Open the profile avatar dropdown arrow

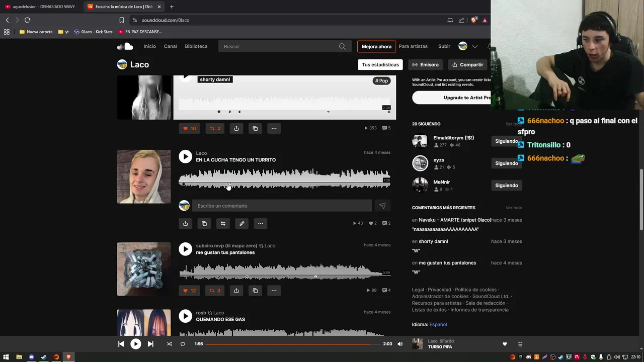474,46
